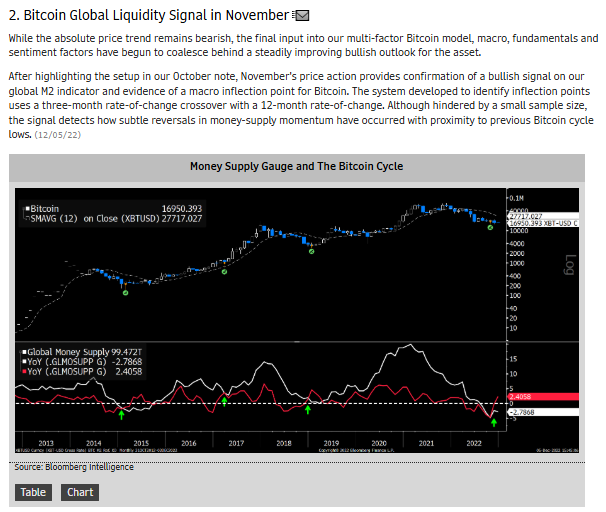
Task: Click the Bitcoin Global Liquidity Signal heading
Action: click(149, 15)
